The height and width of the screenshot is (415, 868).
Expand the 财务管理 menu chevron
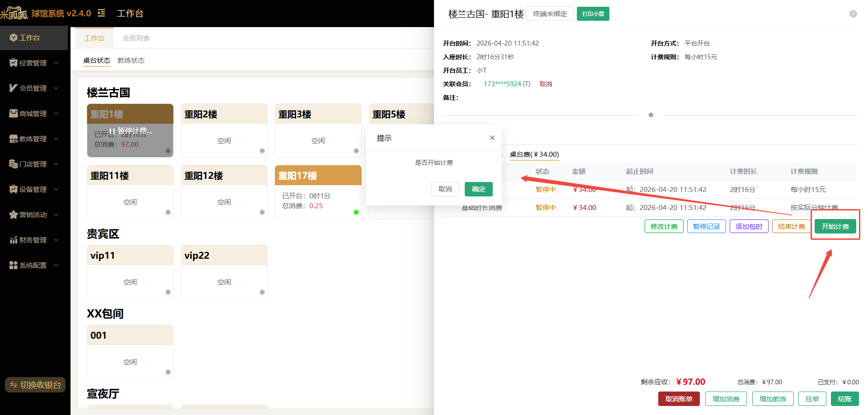coord(56,240)
